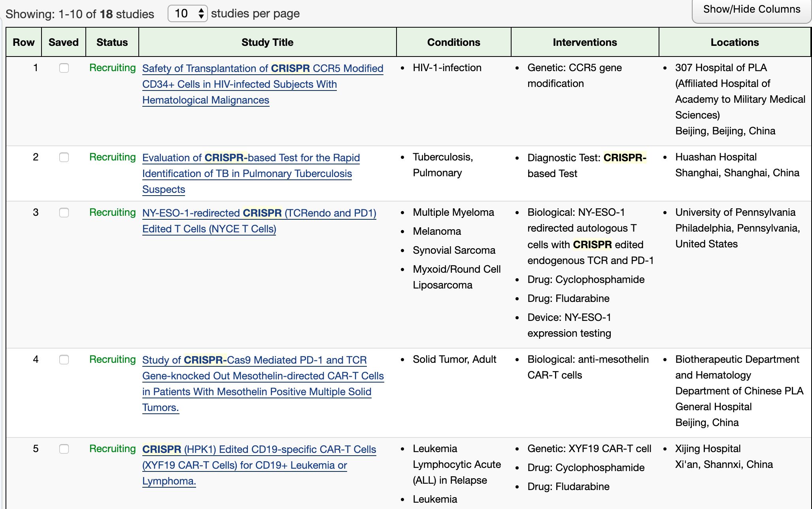
Task: Click the Conditions column header
Action: (x=454, y=42)
